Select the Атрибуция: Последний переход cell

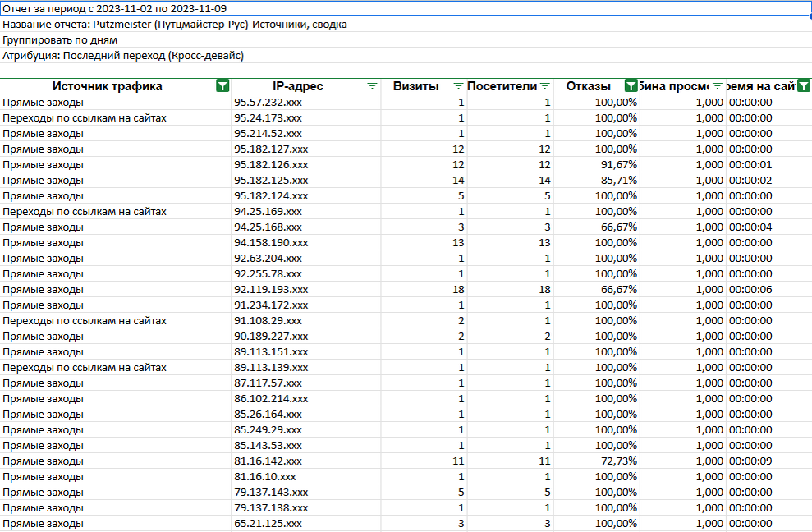[406, 56]
